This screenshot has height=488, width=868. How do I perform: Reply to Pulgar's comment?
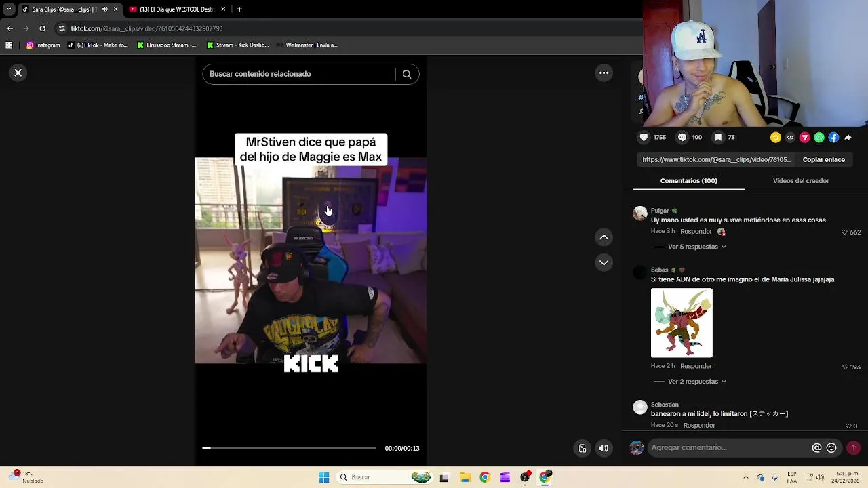pyautogui.click(x=696, y=232)
